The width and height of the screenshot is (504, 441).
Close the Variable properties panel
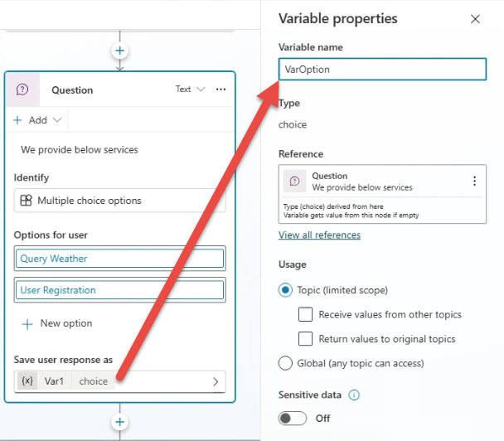[x=475, y=19]
